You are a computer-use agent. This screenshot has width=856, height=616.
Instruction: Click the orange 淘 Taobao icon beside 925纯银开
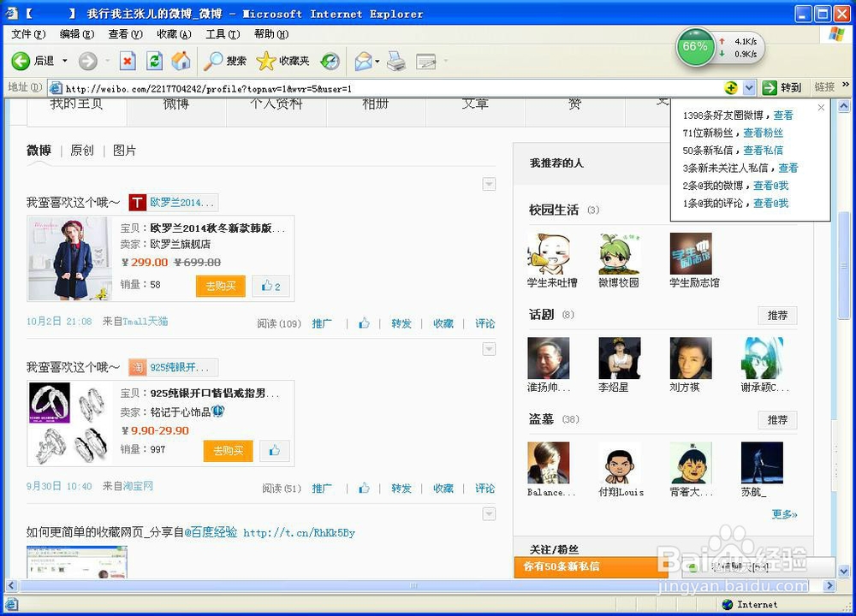(137, 367)
